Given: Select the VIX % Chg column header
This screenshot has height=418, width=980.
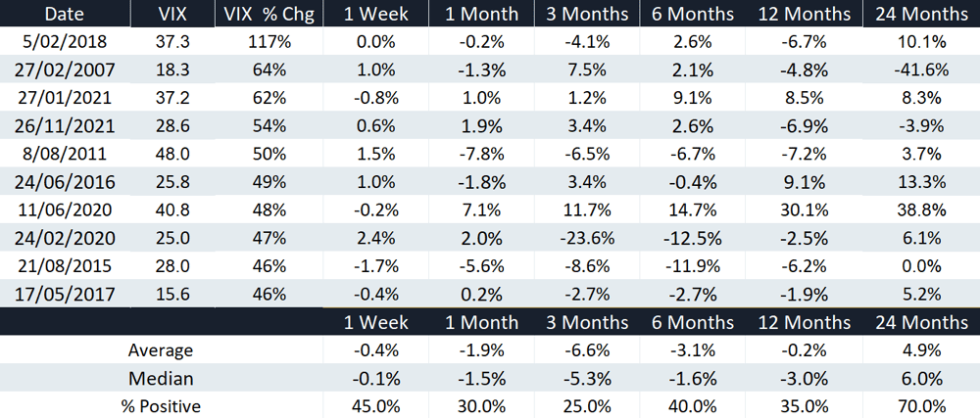Looking at the screenshot, I should point(269,14).
